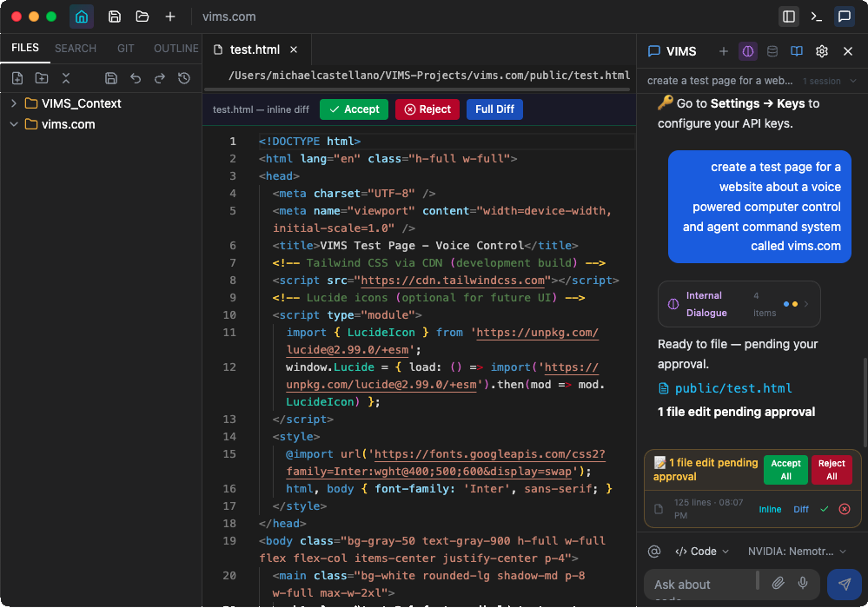Image resolution: width=868 pixels, height=608 pixels.
Task: Click the @ mention icon
Action: pos(654,552)
